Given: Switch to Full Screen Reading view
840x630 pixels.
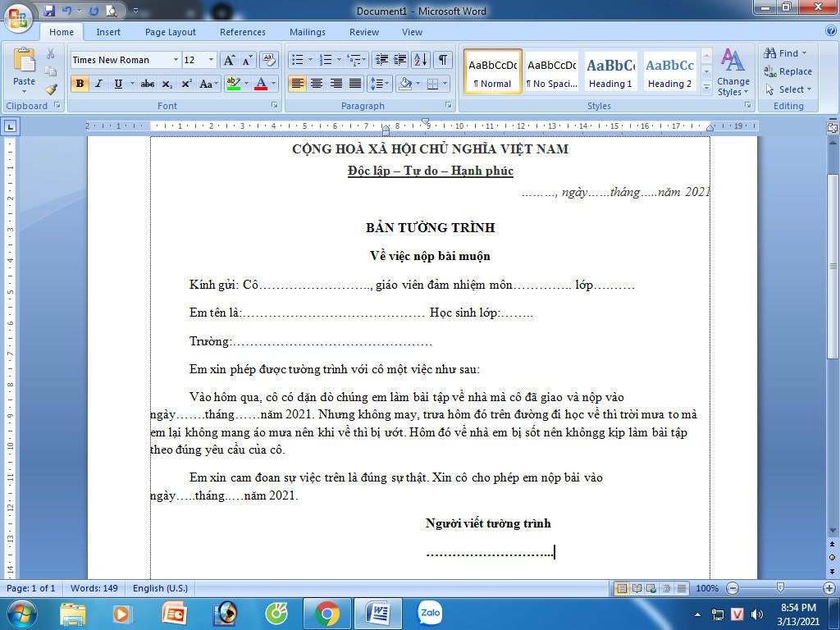Looking at the screenshot, I should point(637,588).
